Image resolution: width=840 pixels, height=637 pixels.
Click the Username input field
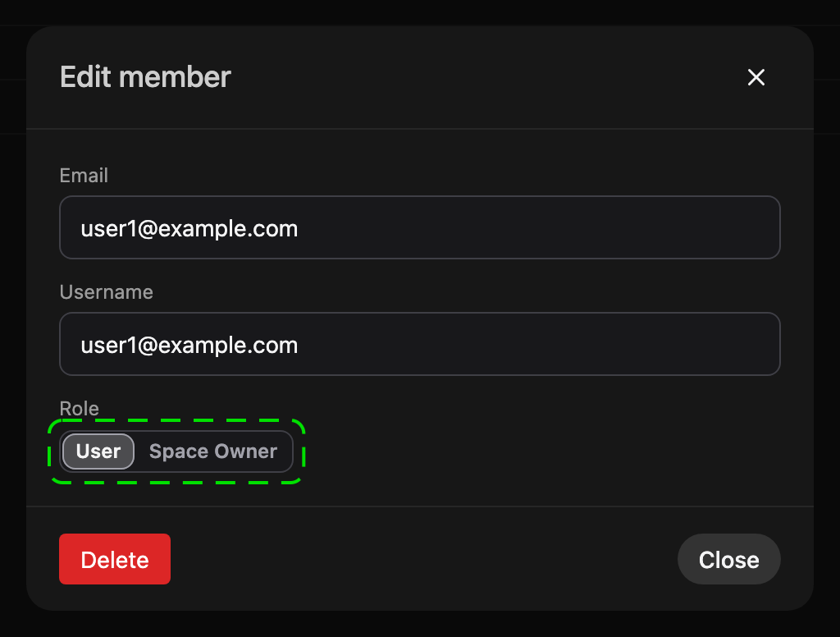419,344
